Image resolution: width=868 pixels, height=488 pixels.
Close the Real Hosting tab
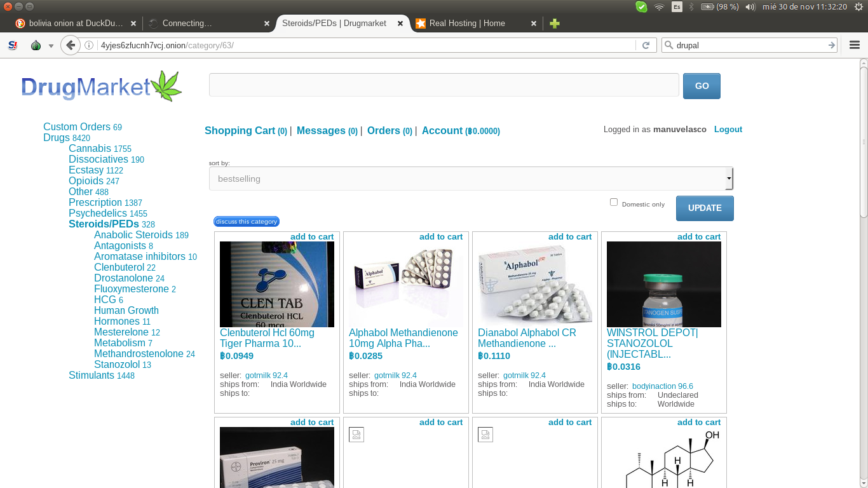pos(534,24)
